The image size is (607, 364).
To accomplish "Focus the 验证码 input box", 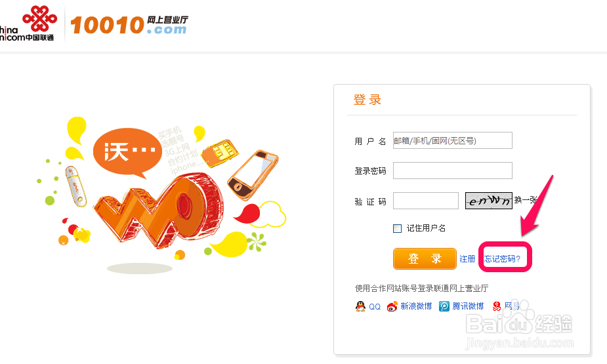I will click(426, 201).
